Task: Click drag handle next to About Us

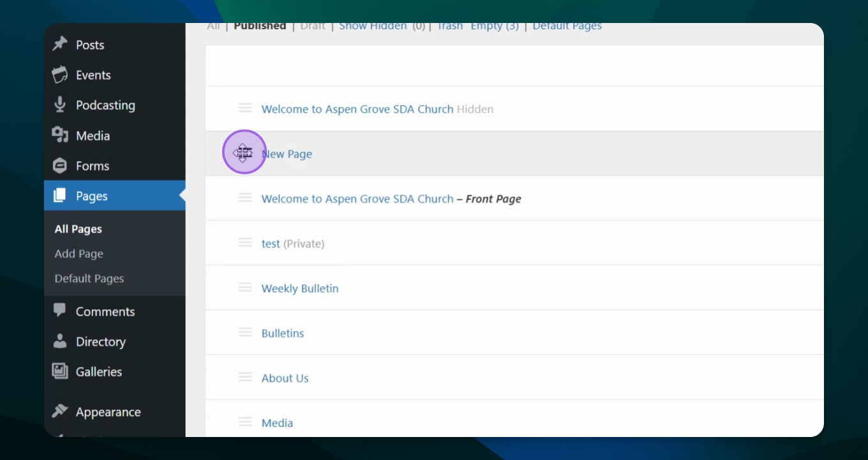Action: (245, 377)
